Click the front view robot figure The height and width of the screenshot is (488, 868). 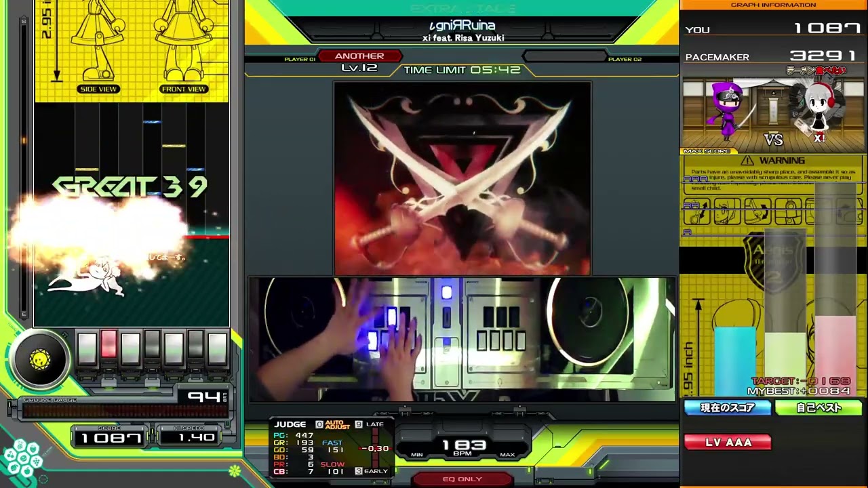pos(184,41)
